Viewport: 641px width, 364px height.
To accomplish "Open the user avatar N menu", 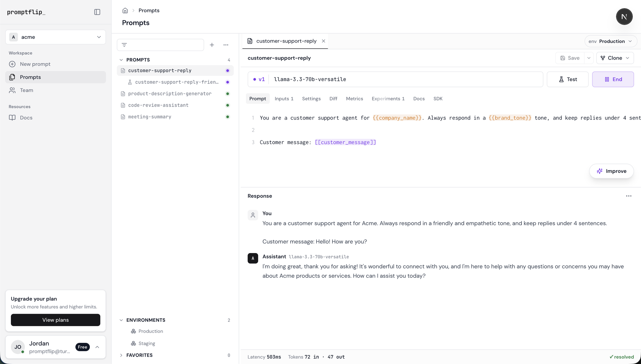I will [x=624, y=17].
